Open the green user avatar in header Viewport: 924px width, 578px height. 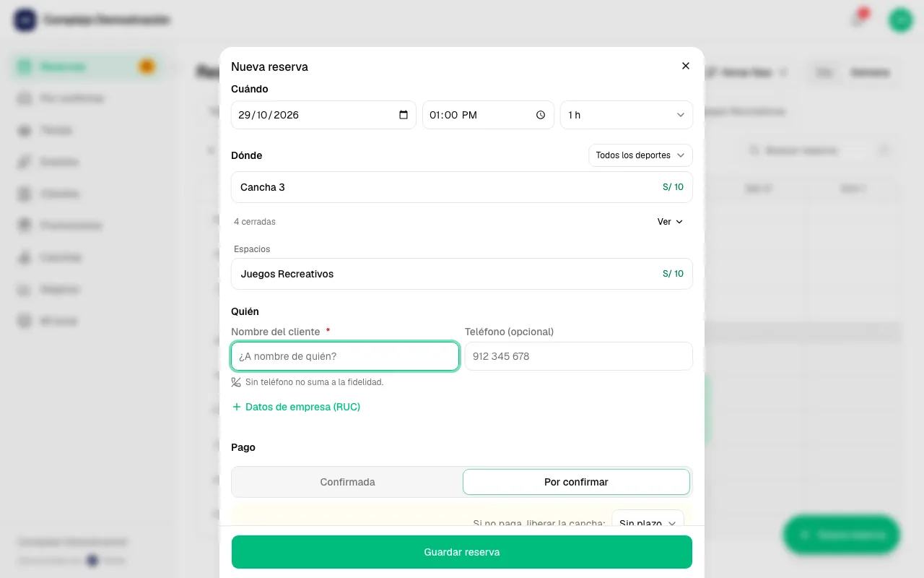(901, 20)
